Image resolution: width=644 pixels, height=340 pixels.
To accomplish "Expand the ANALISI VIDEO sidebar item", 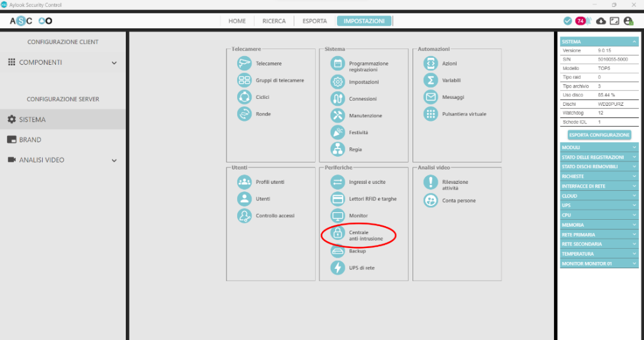I will point(114,161).
